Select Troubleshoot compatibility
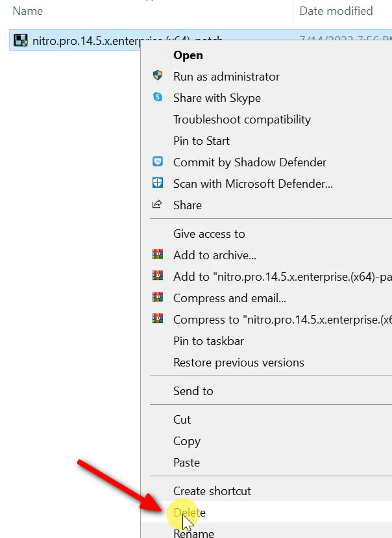 [241, 120]
